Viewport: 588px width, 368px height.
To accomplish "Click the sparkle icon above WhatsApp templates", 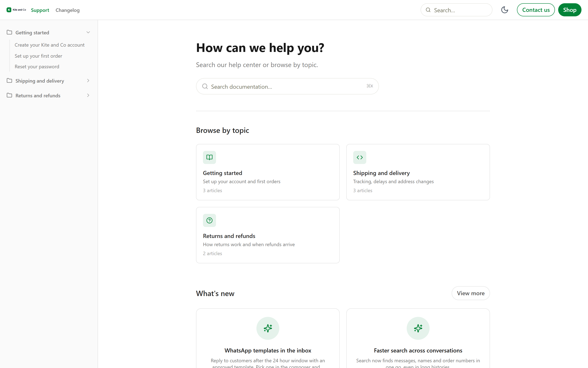I will click(x=268, y=328).
